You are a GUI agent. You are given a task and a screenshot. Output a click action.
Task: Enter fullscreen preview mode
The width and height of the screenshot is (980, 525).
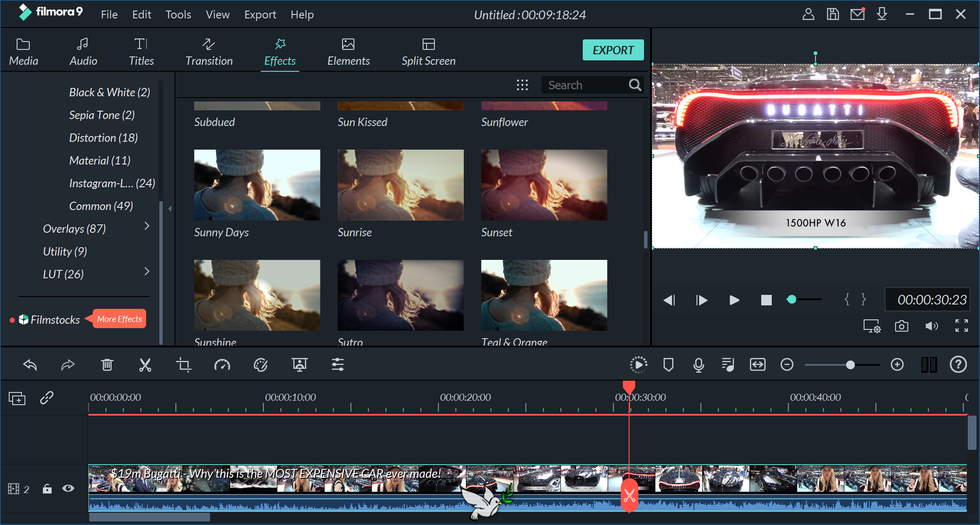pyautogui.click(x=962, y=325)
